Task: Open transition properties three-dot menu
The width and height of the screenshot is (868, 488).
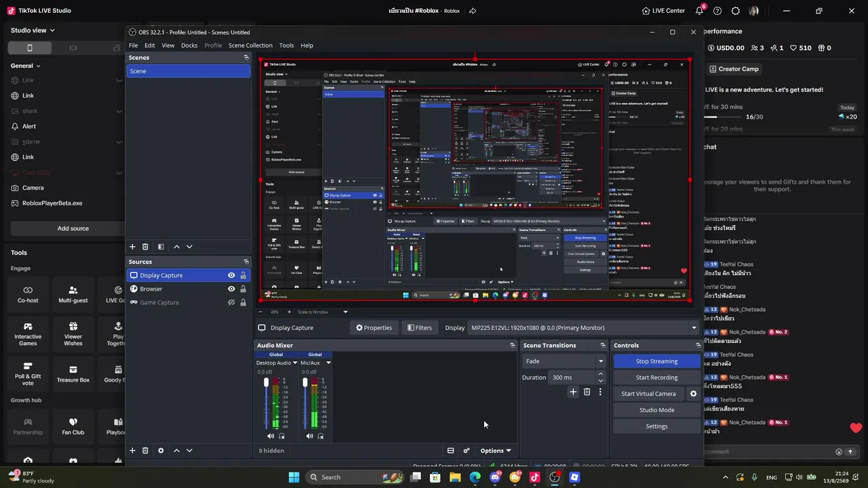Action: pyautogui.click(x=600, y=392)
